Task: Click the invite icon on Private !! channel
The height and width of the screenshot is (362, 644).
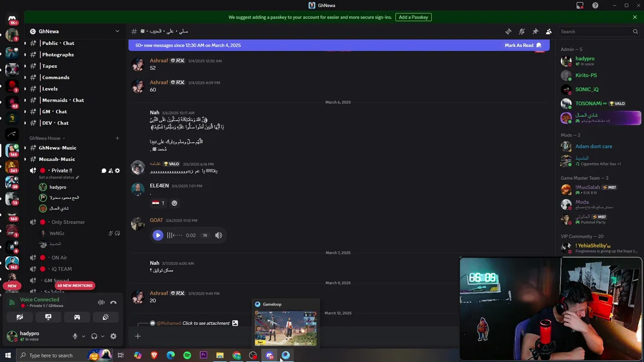Action: coord(111,171)
